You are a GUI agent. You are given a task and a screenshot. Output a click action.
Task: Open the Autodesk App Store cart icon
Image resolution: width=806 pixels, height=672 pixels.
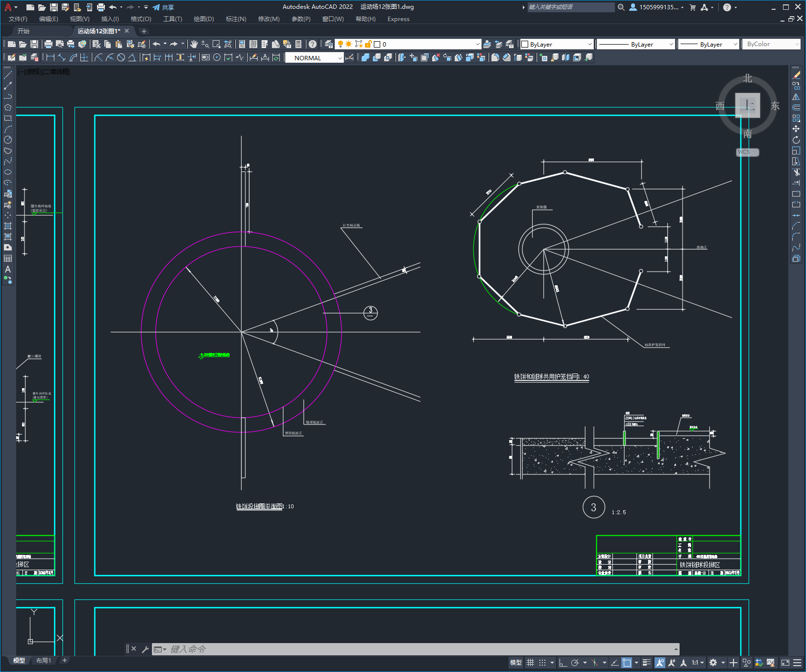(x=693, y=7)
